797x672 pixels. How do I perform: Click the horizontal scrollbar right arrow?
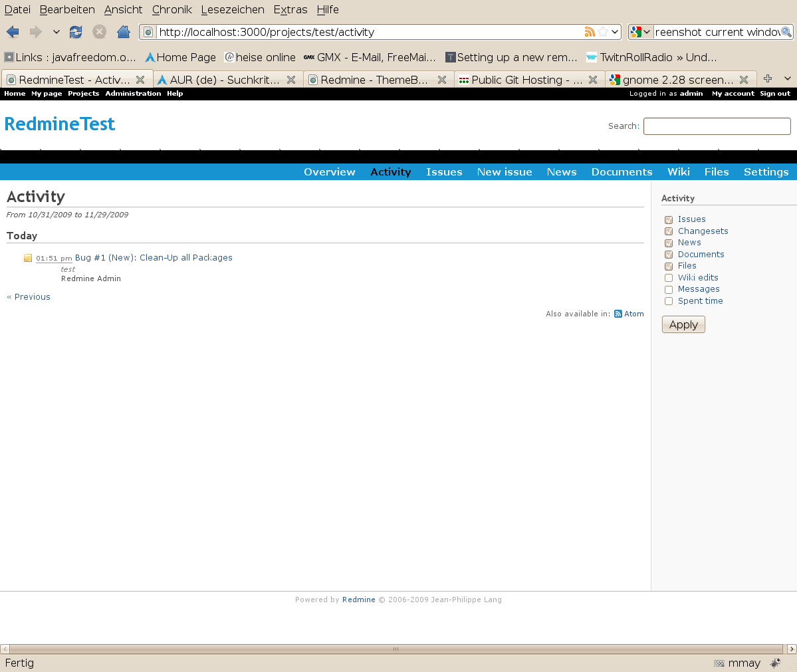(792, 649)
